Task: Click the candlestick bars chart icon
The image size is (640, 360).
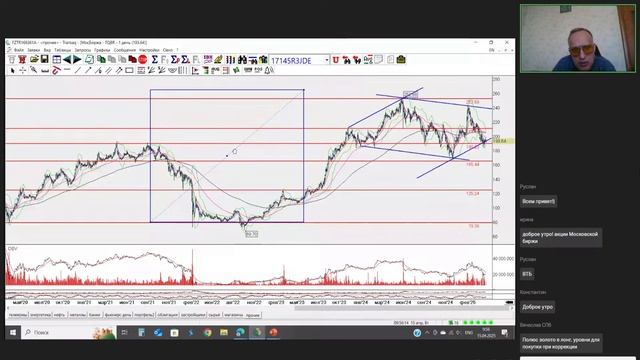Action: [x=230, y=60]
